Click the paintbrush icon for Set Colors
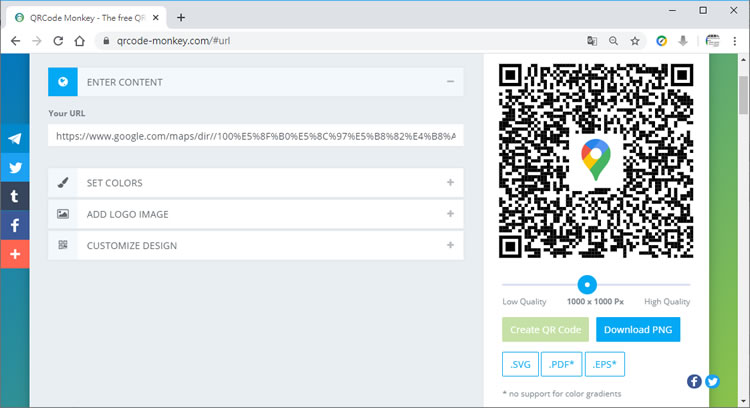 pyautogui.click(x=63, y=183)
